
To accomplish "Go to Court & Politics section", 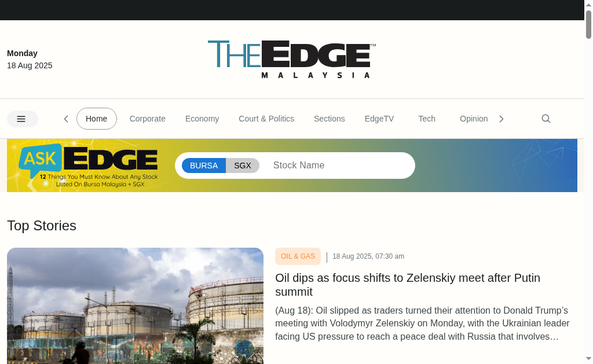I will pyautogui.click(x=266, y=119).
